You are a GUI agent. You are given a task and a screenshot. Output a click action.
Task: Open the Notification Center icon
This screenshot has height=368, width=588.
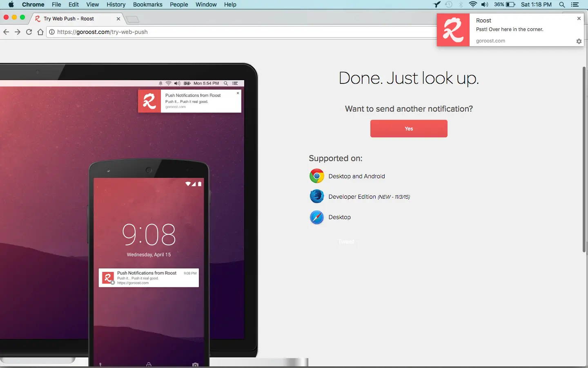pyautogui.click(x=575, y=4)
